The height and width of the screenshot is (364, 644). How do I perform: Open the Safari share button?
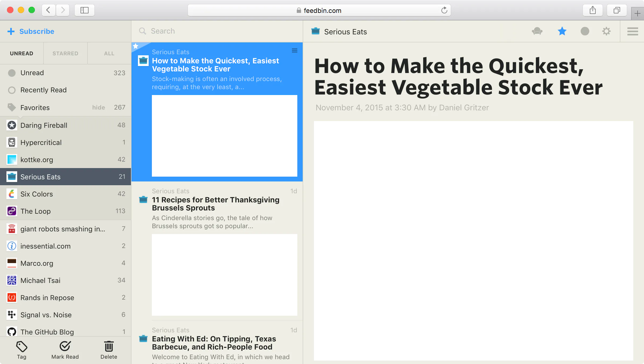coord(593,10)
